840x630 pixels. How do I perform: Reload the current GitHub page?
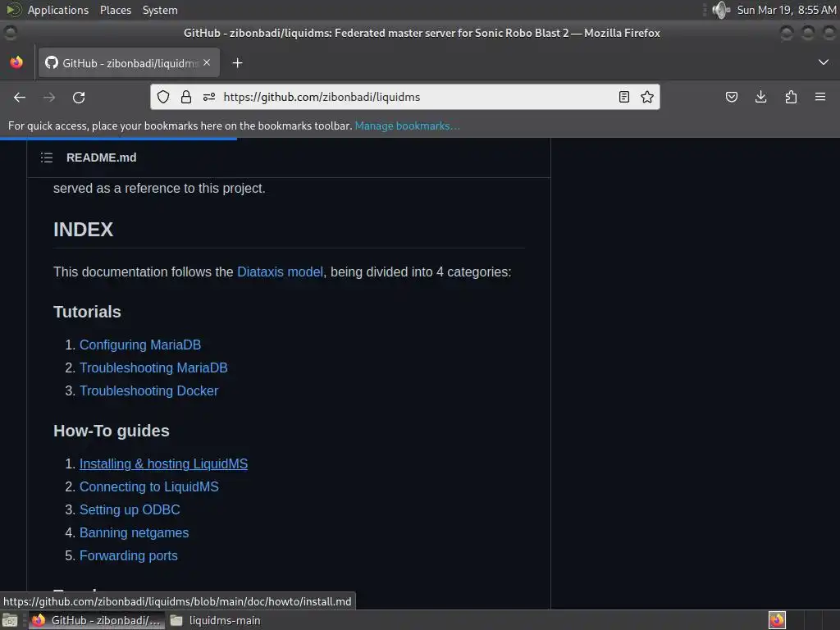click(79, 97)
